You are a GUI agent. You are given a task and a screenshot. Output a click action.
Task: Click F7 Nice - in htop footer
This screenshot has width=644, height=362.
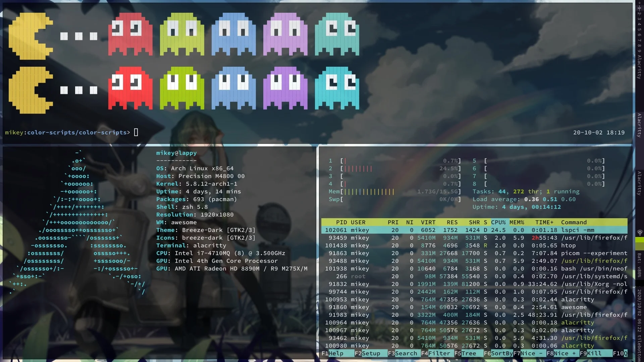coord(529,353)
